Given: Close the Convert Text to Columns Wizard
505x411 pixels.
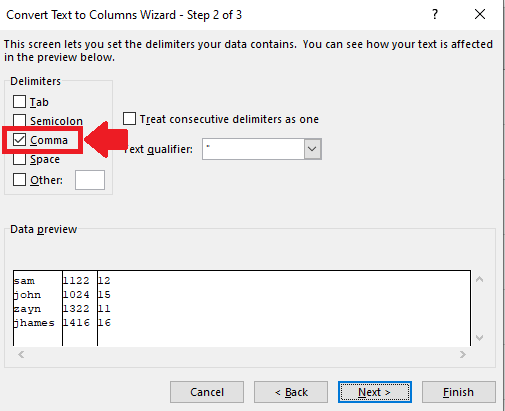Looking at the screenshot, I should [480, 14].
